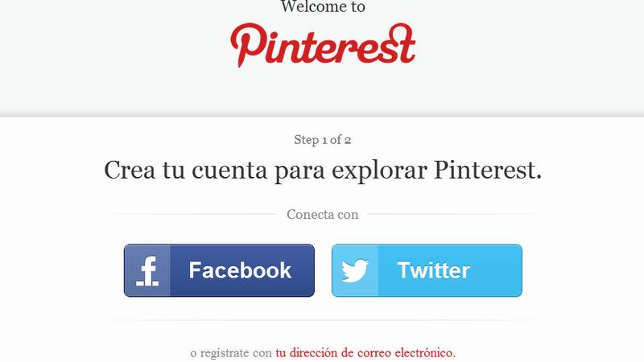Click the 'Facebook' word on blue button
This screenshot has height=362, width=644.
click(240, 270)
